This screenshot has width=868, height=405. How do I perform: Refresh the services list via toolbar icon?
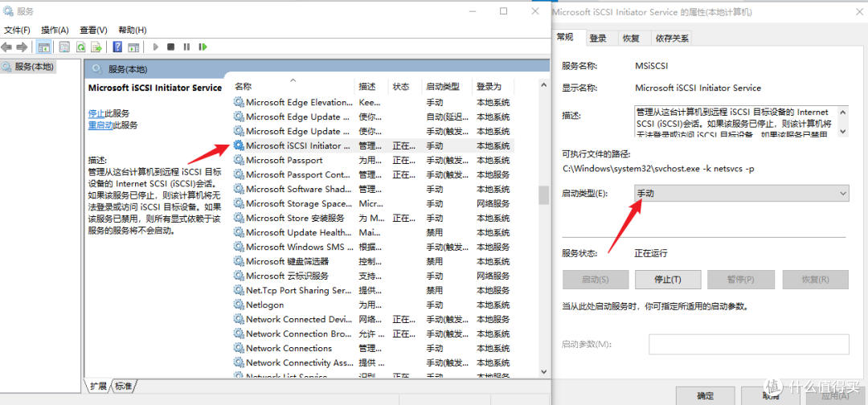[81, 47]
